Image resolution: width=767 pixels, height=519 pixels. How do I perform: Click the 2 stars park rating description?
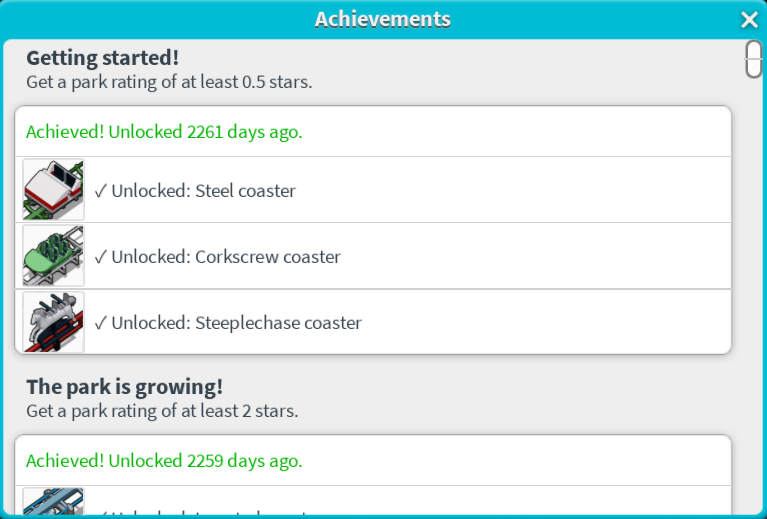[162, 410]
